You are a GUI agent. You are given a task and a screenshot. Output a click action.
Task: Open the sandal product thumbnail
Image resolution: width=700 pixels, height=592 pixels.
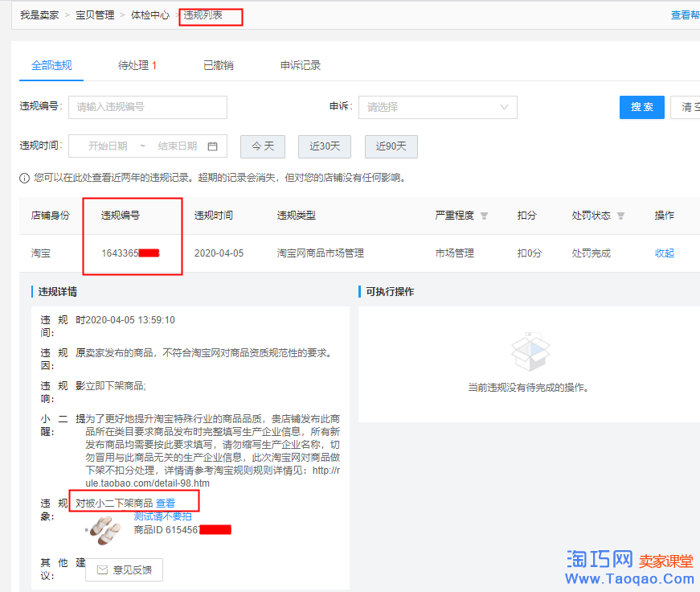tap(104, 530)
